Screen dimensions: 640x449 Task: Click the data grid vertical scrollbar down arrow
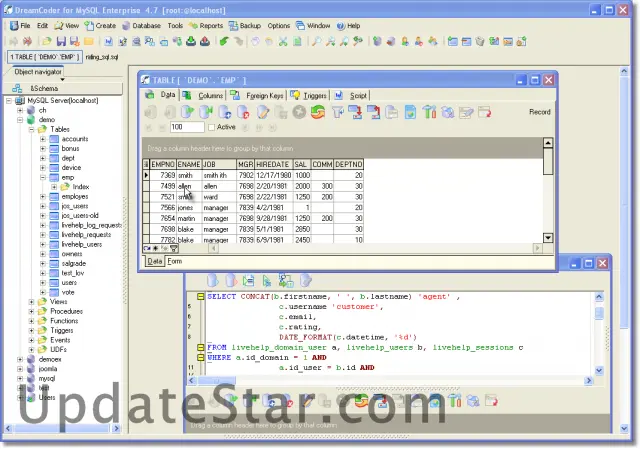548,238
